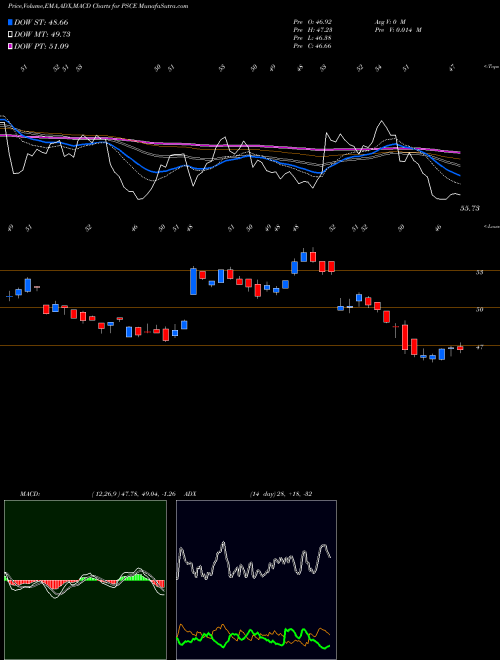Click the 'Pre O: 46.92' open value
The image size is (500, 660).
click(x=313, y=22)
